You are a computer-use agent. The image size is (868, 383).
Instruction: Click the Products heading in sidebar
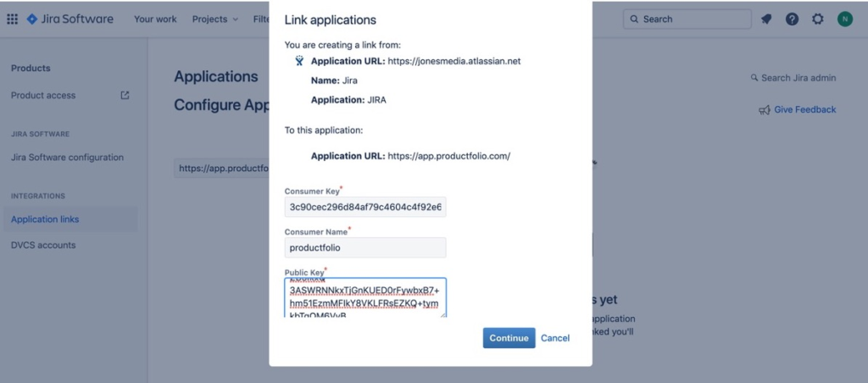click(31, 68)
